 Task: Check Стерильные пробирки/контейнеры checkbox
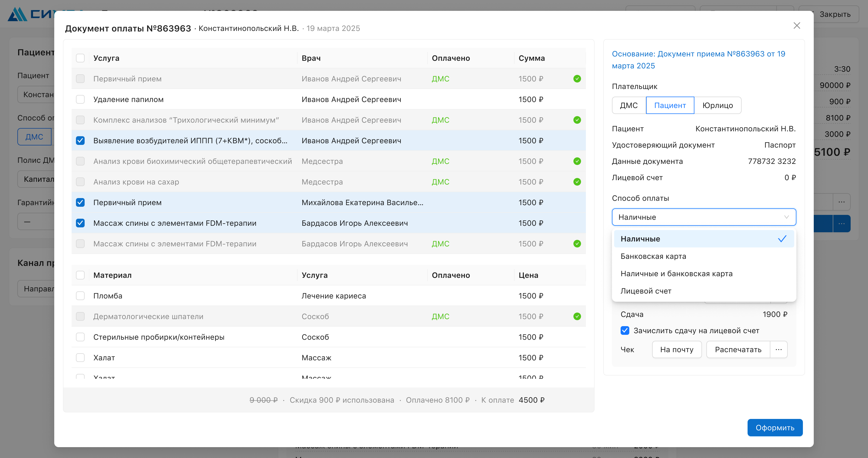(80, 337)
